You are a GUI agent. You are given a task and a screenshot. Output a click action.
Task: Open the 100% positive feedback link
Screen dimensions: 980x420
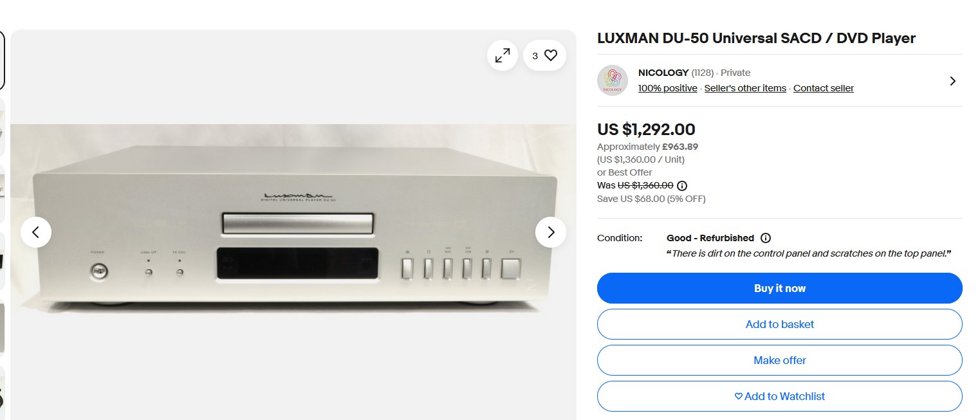[x=667, y=88]
